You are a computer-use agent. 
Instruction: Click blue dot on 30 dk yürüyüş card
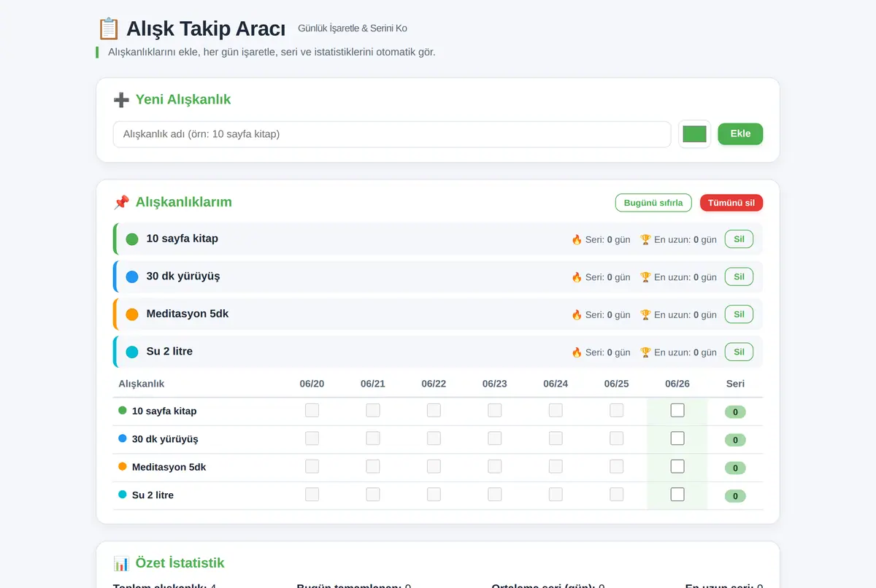click(132, 276)
